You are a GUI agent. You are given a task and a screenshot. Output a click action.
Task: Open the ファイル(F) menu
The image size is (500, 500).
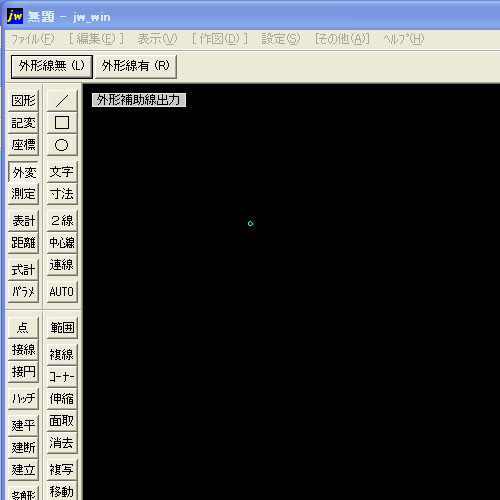[33, 39]
